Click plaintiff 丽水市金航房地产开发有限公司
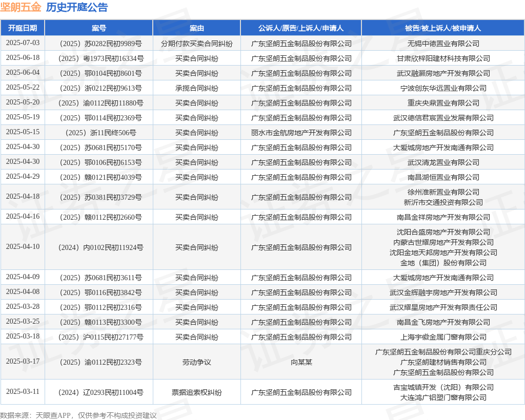The image size is (525, 420). [301, 133]
